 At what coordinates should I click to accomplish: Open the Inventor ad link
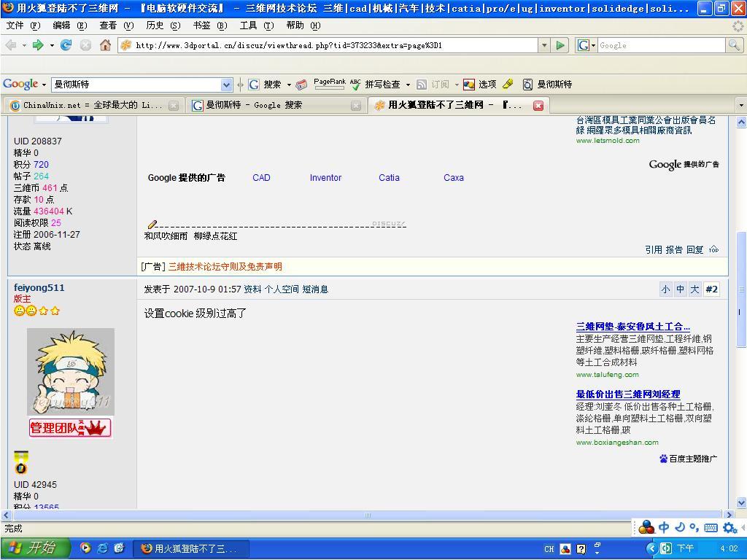pyautogui.click(x=325, y=178)
